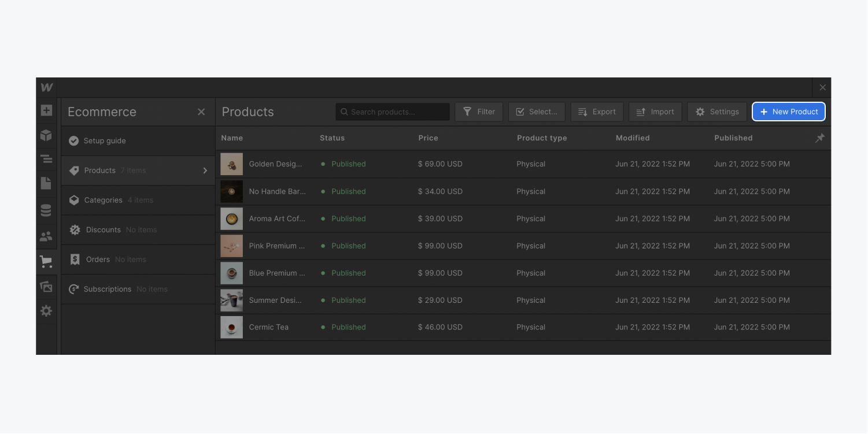Screen dimensions: 868x434
Task: Select the No Handle Bar... product name
Action: pyautogui.click(x=277, y=191)
